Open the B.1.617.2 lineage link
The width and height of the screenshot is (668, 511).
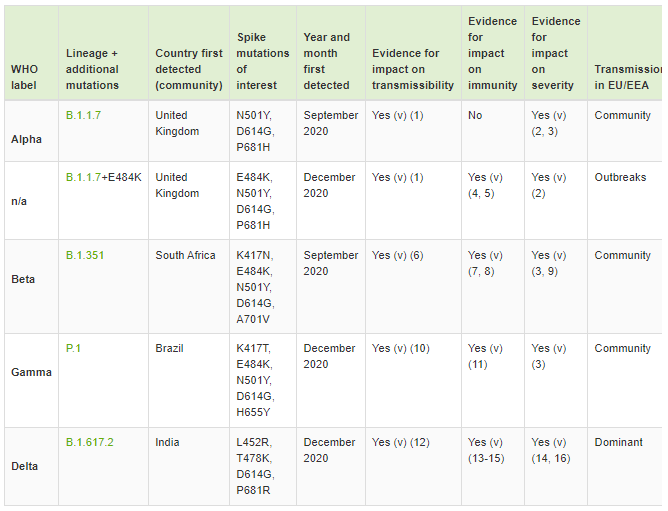click(89, 442)
